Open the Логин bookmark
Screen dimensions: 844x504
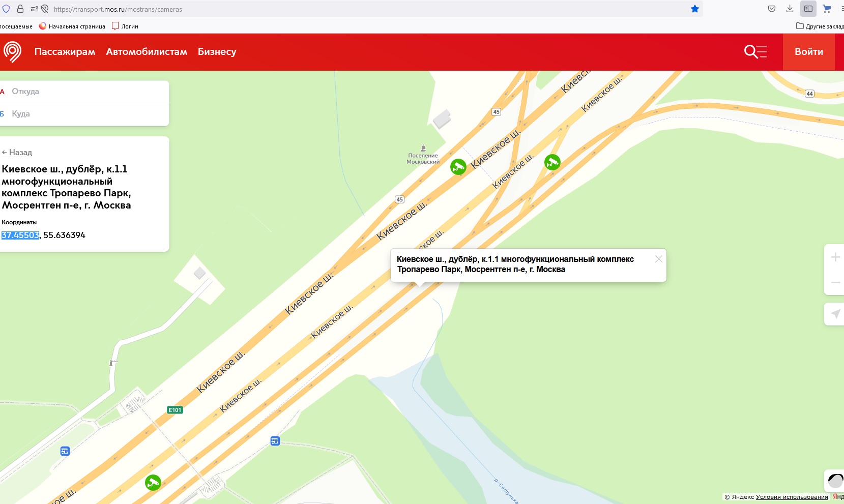pos(125,26)
